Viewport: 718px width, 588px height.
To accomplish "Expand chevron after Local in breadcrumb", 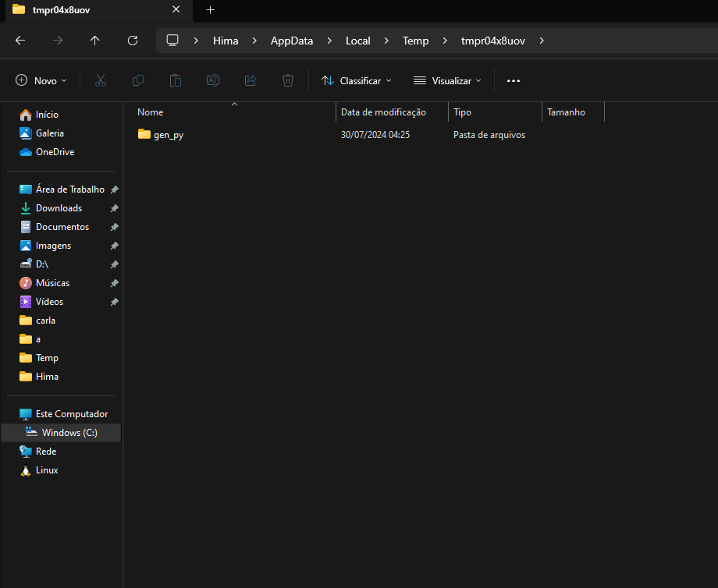I will tap(386, 41).
